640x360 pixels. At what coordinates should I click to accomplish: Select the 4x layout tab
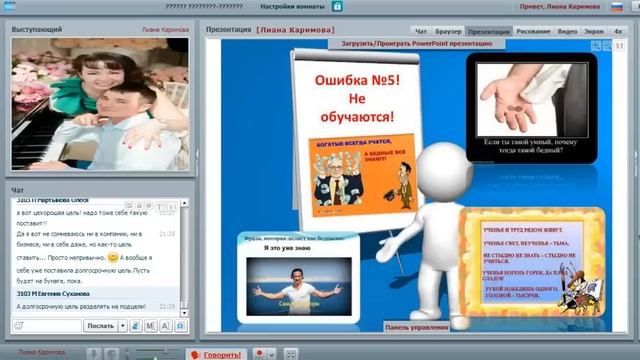618,31
